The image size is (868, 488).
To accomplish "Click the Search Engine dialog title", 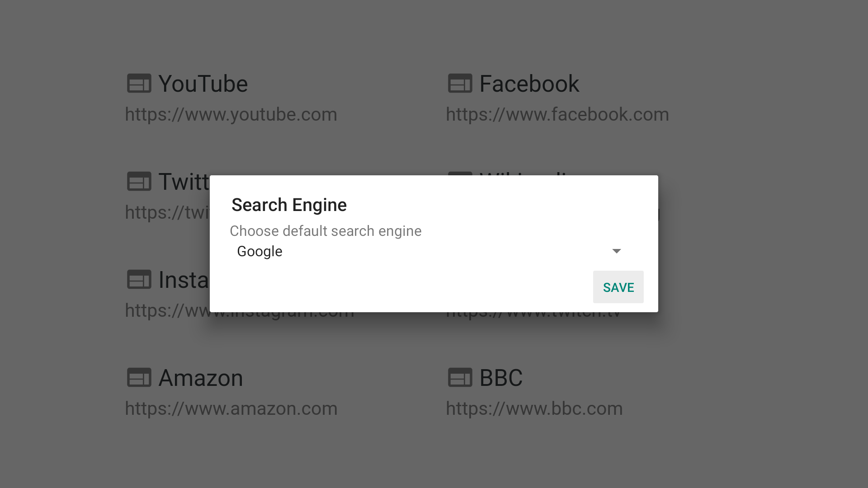I will point(289,205).
